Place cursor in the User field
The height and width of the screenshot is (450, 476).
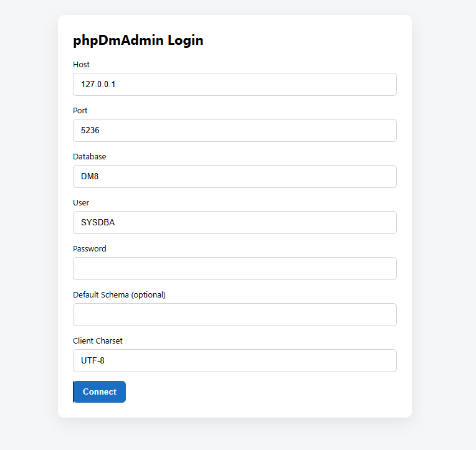point(234,223)
